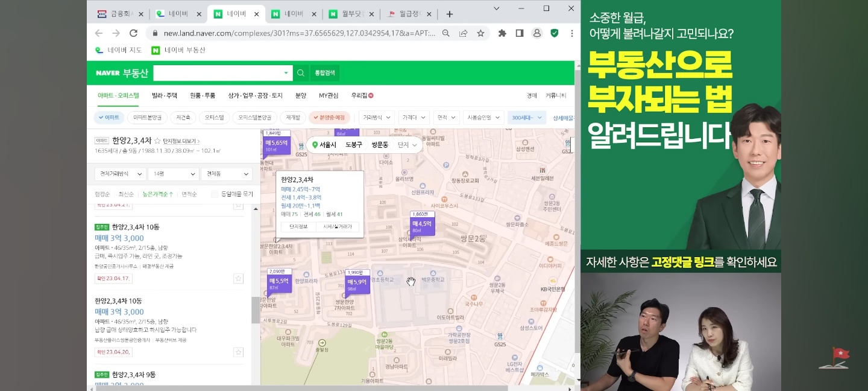Reload the page with refresh icon
This screenshot has height=391, width=868.
pos(134,33)
